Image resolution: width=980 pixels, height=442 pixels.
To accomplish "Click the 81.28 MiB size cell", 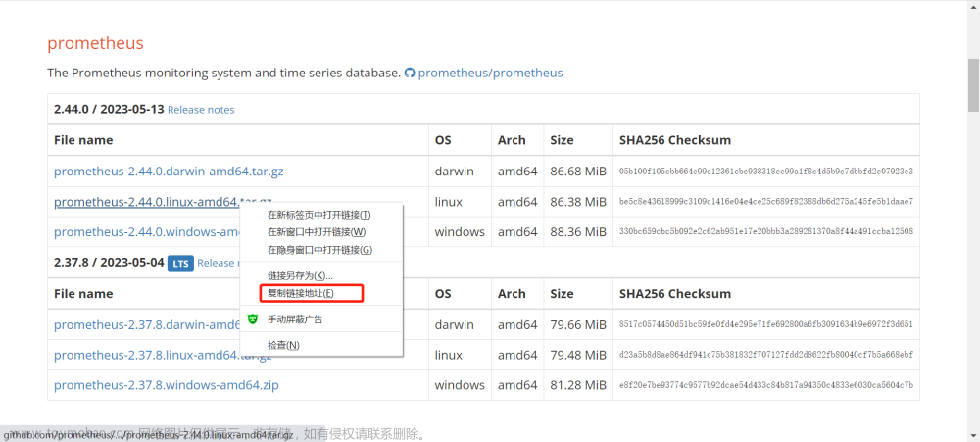I will point(578,385).
